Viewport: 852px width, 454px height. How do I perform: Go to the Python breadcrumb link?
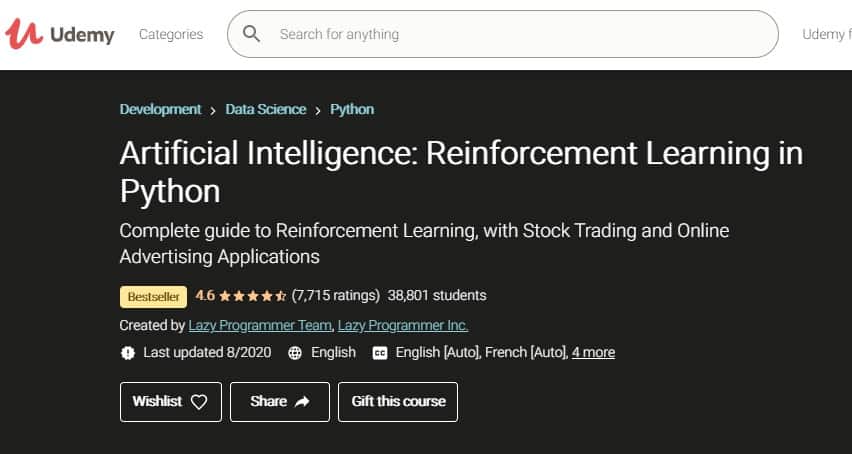[352, 109]
